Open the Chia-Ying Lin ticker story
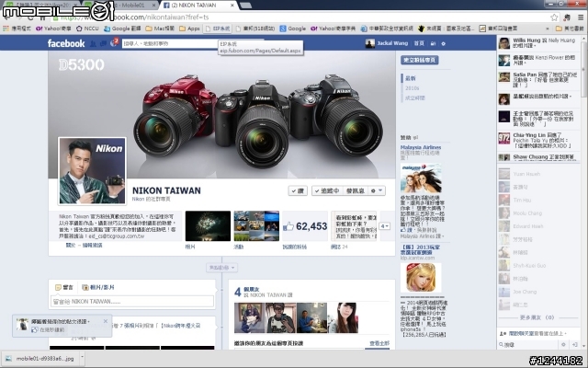Screen dimensions: 588x368 click(538, 141)
